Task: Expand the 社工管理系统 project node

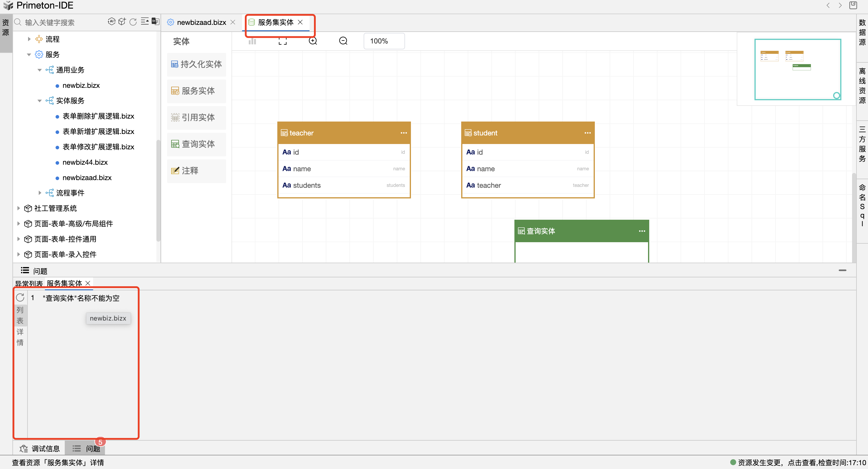Action: point(19,208)
